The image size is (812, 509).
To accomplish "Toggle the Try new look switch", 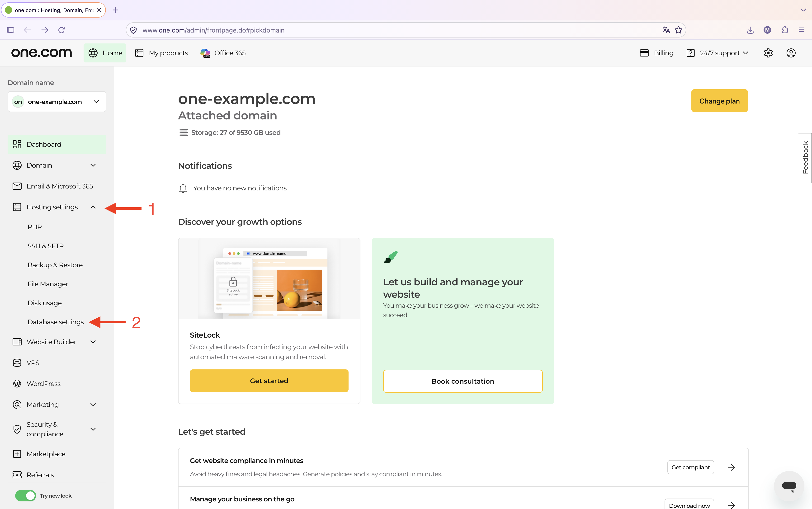I will pyautogui.click(x=25, y=495).
